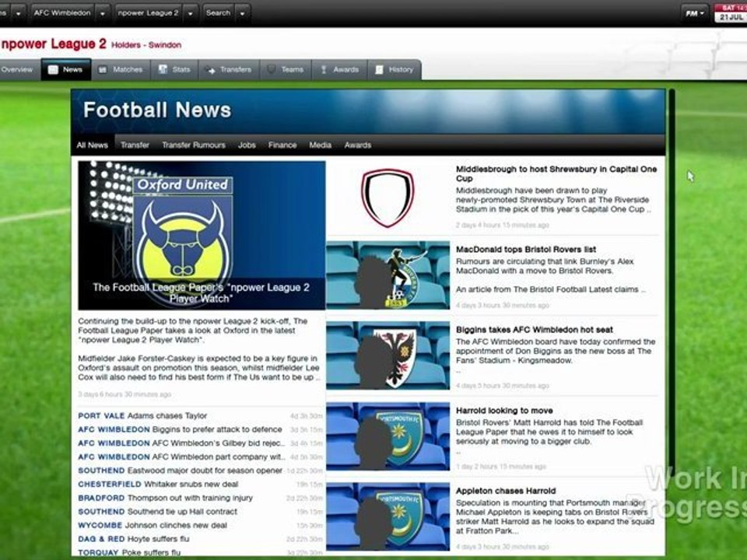This screenshot has width=747, height=560.
Task: Open BRADFORD 'Thompson out with training injury' row
Action: pos(200,498)
